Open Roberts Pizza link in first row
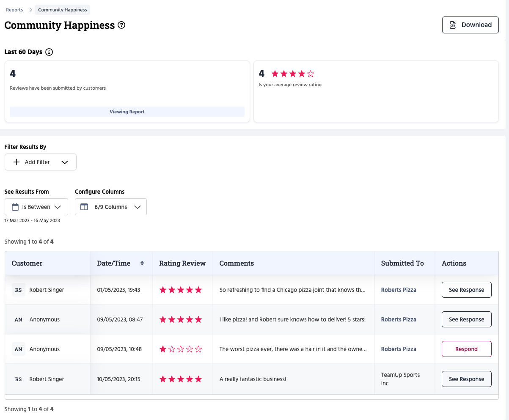 (399, 290)
